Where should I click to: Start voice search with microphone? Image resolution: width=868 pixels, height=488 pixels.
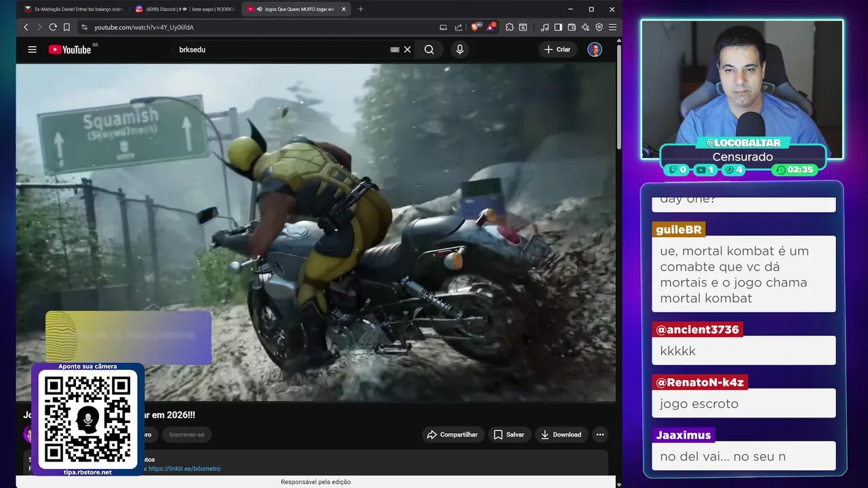[460, 49]
